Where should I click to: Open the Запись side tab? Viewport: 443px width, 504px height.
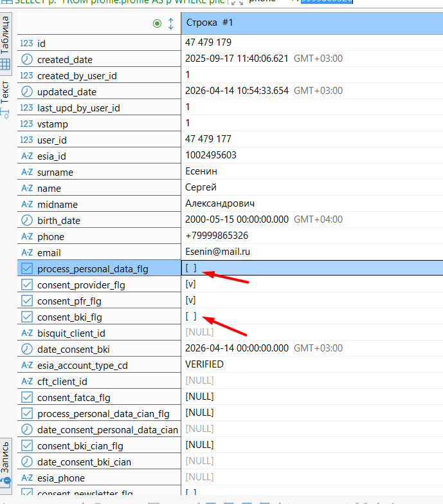(x=5, y=465)
